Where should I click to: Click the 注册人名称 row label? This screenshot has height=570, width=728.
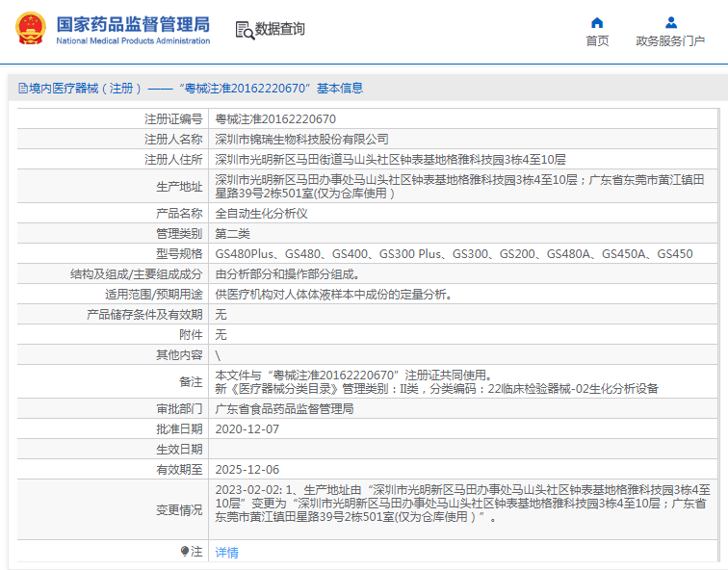pos(173,140)
